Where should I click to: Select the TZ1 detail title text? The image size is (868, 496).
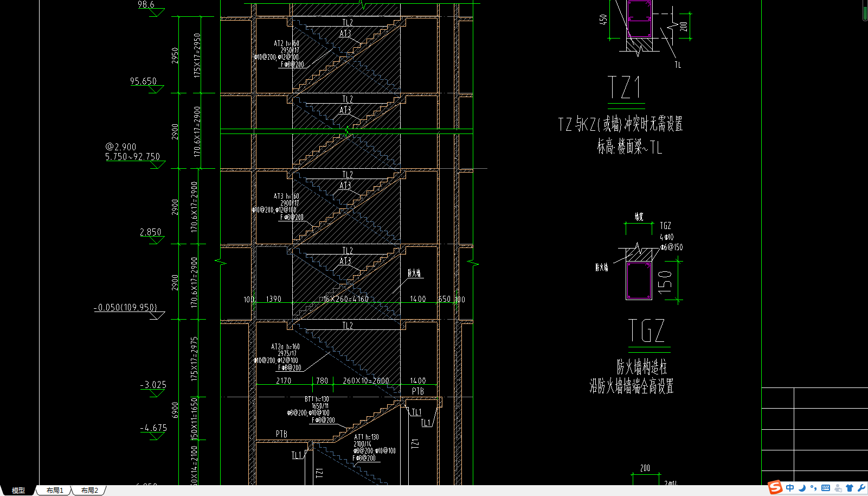pyautogui.click(x=625, y=88)
